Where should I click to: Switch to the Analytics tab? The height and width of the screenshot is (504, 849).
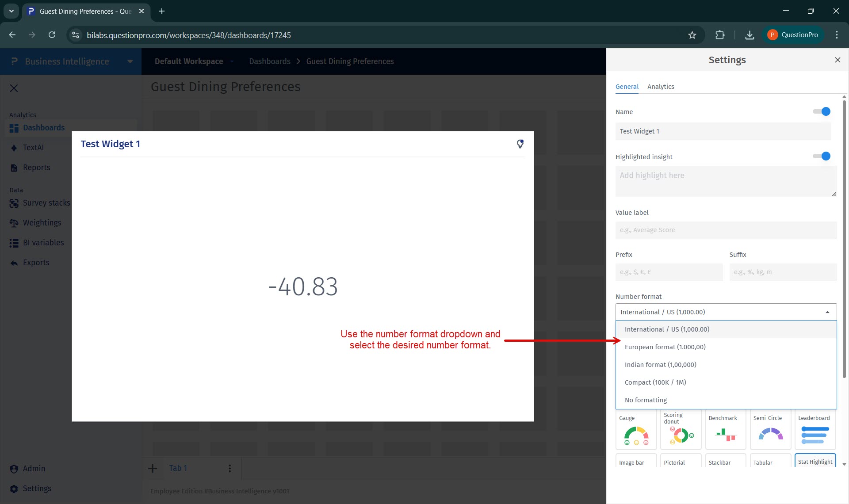pos(661,87)
